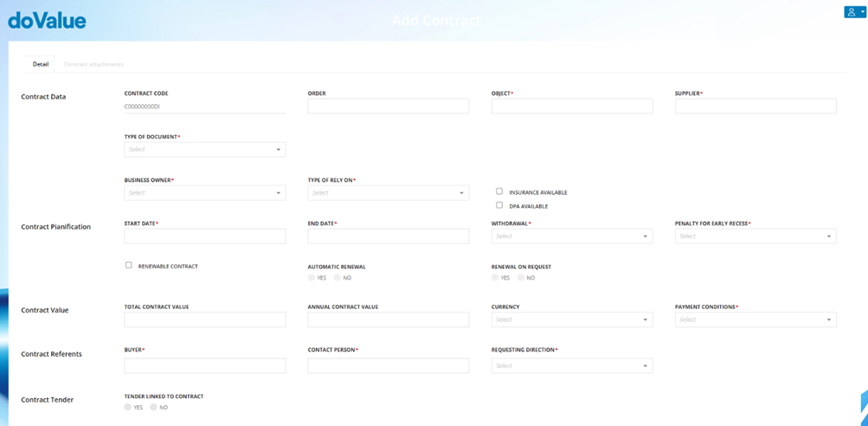This screenshot has width=868, height=426.
Task: Open the Type of Document dropdown
Action: (x=205, y=150)
